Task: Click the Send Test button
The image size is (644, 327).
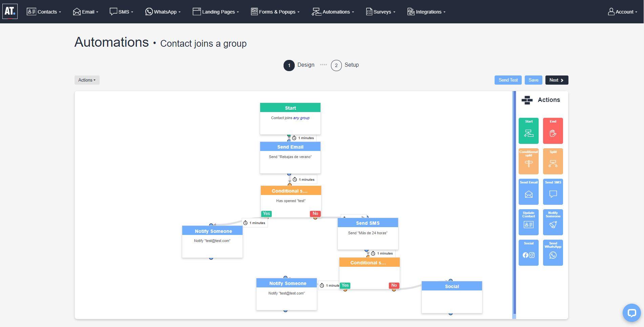Action: click(x=508, y=80)
